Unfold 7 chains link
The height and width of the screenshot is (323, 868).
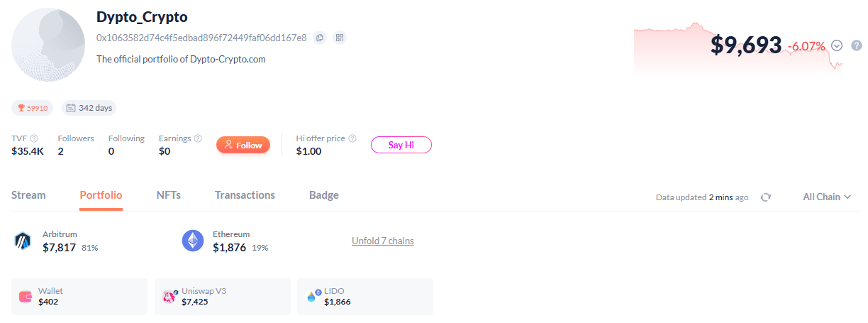tap(382, 241)
